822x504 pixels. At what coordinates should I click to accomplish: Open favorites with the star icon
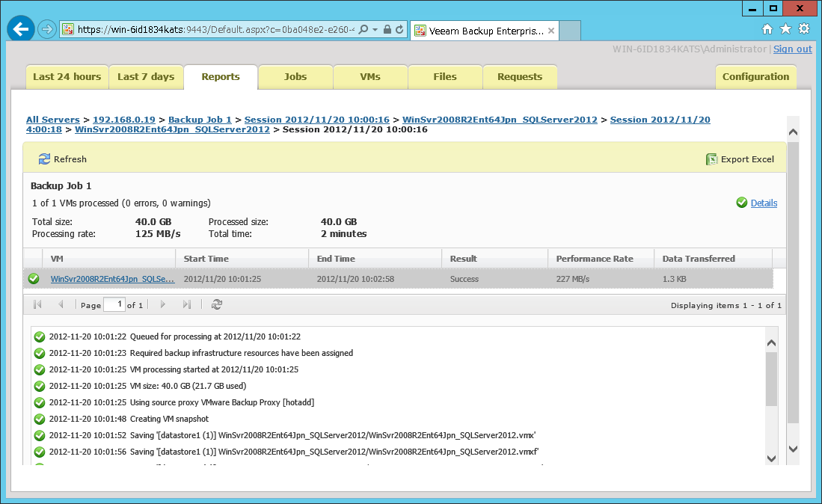(x=785, y=29)
